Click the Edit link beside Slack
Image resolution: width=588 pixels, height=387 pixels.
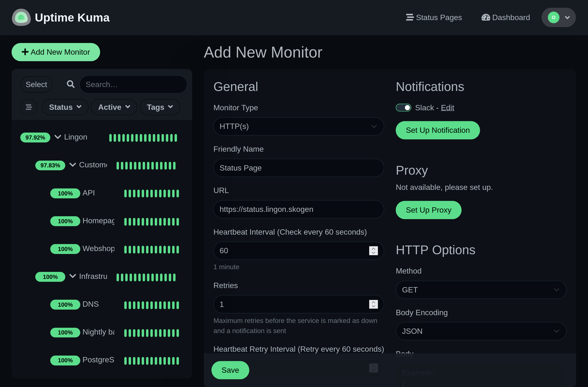tap(448, 108)
